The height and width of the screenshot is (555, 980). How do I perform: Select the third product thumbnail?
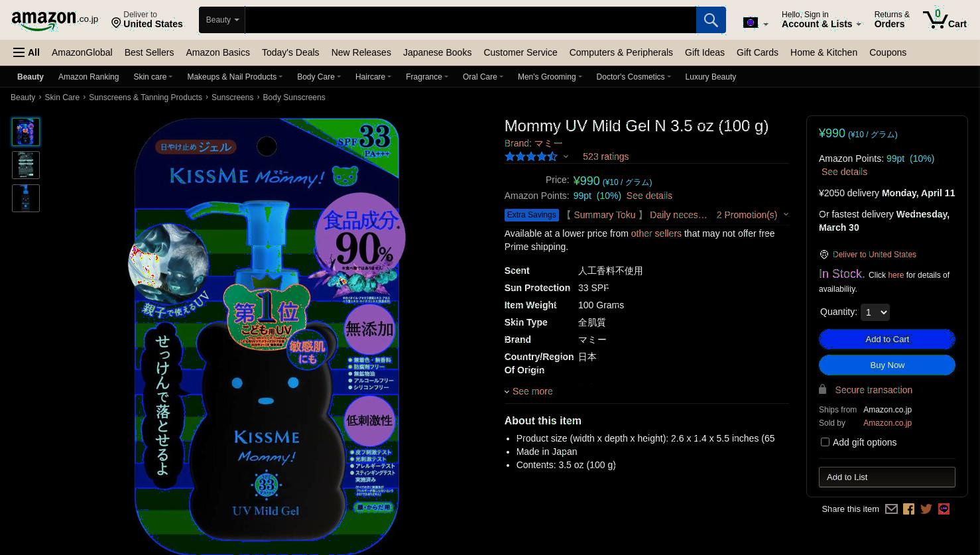point(26,198)
